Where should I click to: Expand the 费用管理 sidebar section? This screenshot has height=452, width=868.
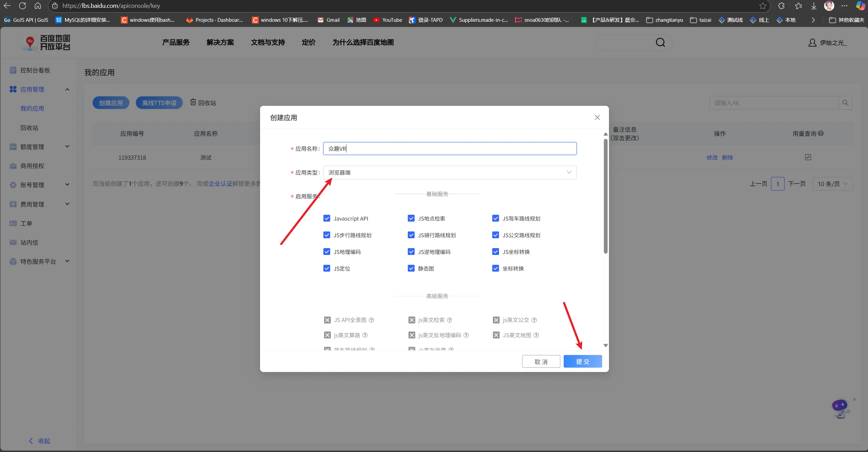pos(67,204)
